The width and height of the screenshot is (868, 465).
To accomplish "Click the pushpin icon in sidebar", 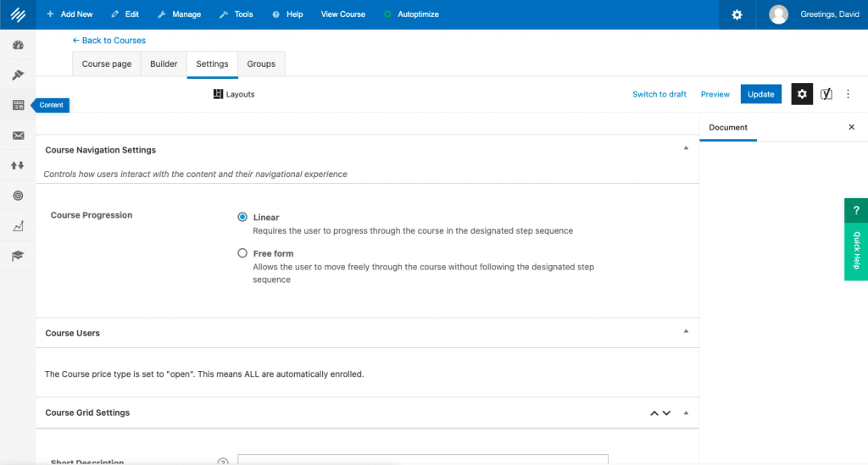I will 18,75.
